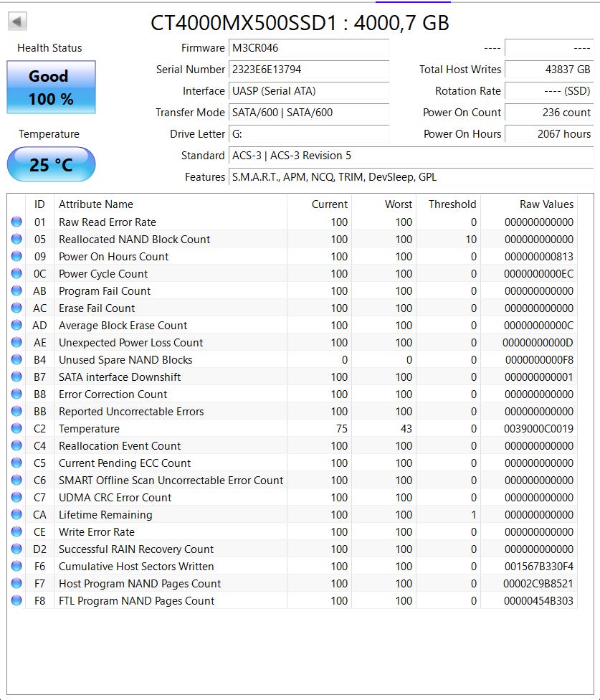Click raw value 00000454B303

coord(538,601)
